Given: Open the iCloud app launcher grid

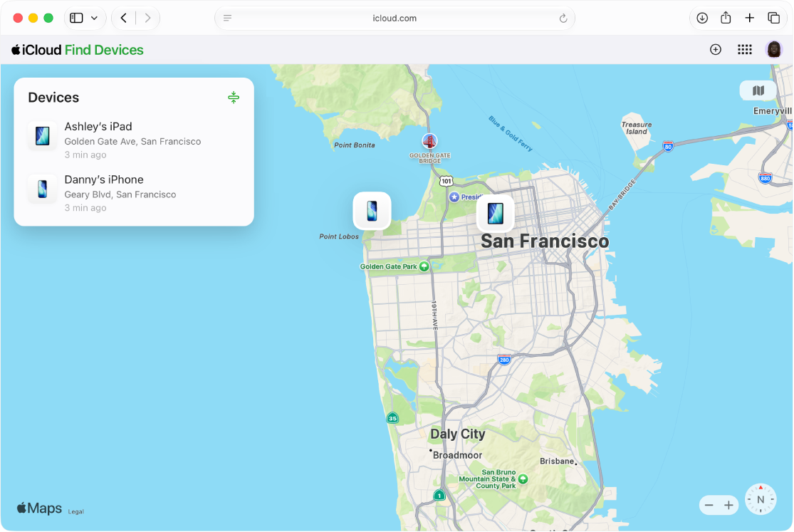Looking at the screenshot, I should tap(744, 50).
